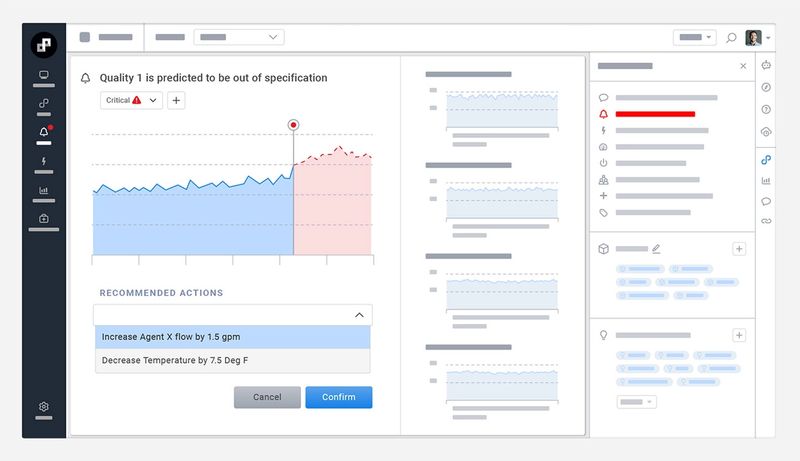Click the Cancel button
Image resolution: width=800 pixels, height=461 pixels.
tap(267, 397)
